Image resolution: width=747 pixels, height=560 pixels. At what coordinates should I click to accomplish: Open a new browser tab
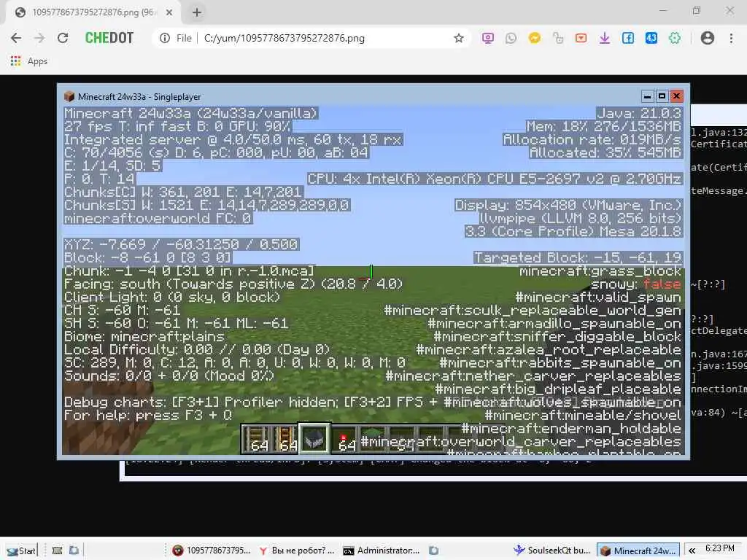(x=197, y=12)
